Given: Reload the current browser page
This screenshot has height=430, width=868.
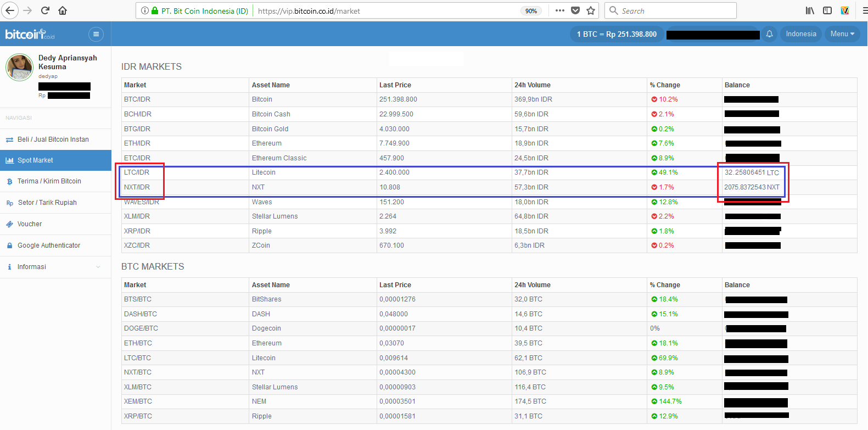Looking at the screenshot, I should coord(46,10).
